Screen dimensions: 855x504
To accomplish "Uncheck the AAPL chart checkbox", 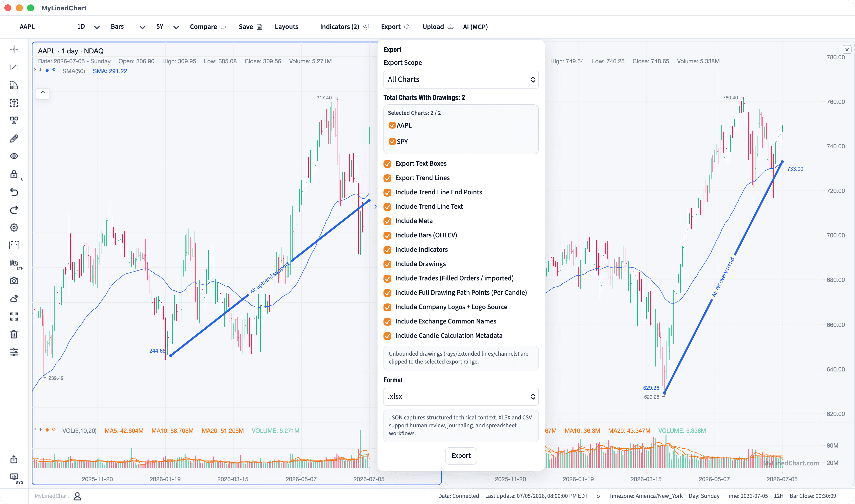I will (392, 125).
